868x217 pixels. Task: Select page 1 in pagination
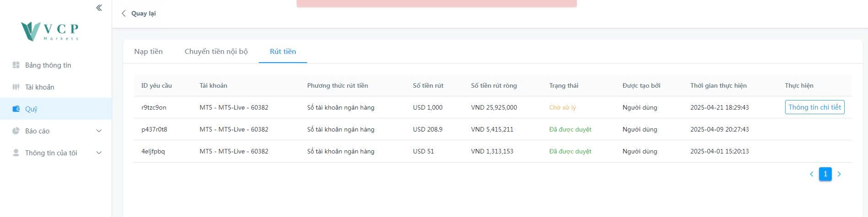click(825, 174)
